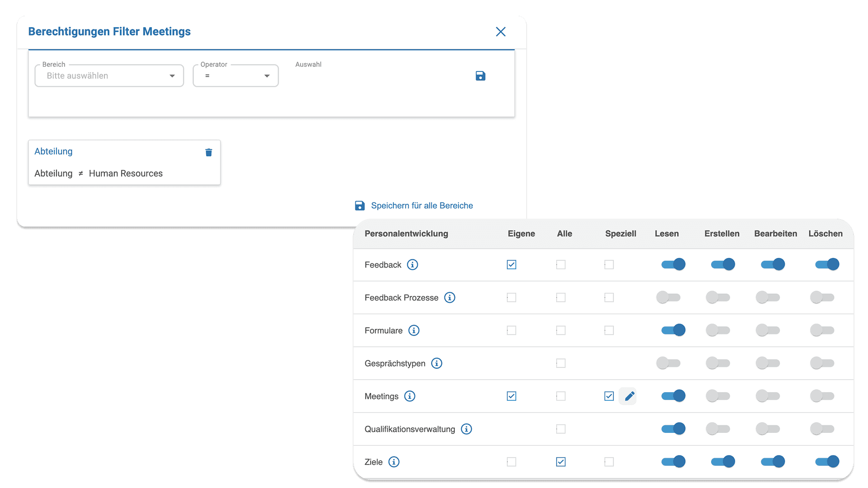
Task: Click the Speichern für alle Bereiche save icon
Action: click(360, 206)
